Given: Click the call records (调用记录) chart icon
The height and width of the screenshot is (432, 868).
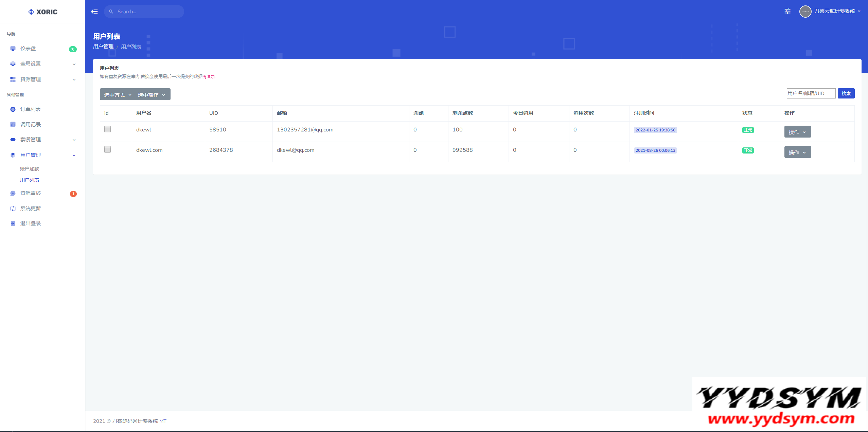Looking at the screenshot, I should pos(13,124).
